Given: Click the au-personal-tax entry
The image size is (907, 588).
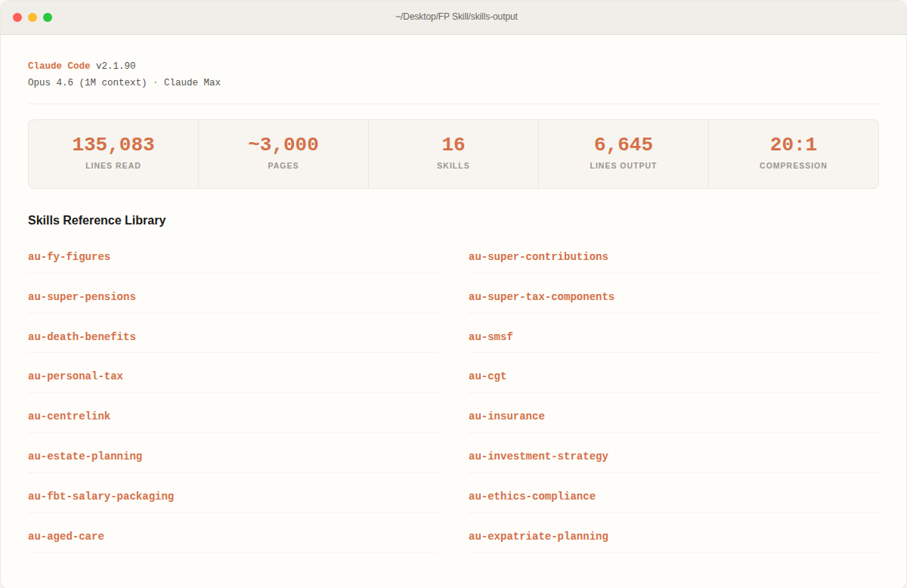Looking at the screenshot, I should coord(76,376).
